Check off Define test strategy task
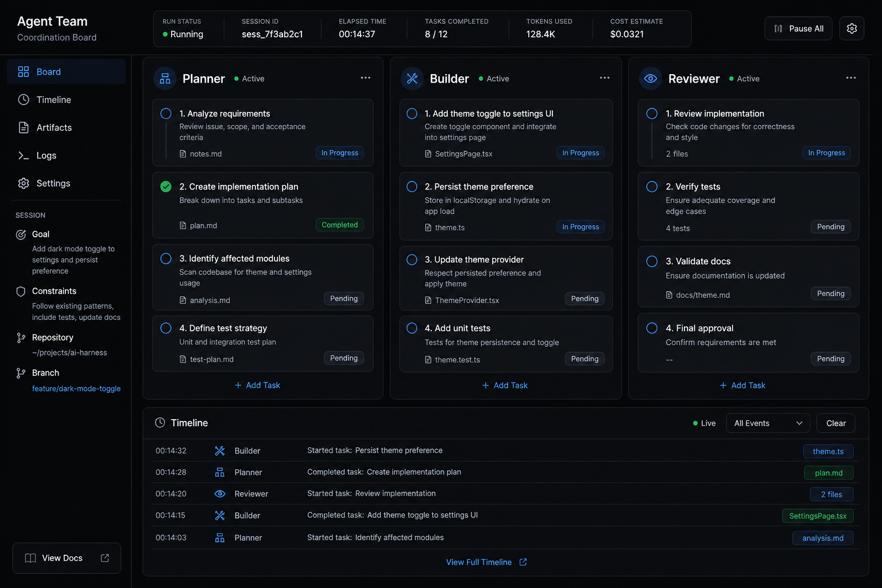Screen dimensions: 882x588 166,328
